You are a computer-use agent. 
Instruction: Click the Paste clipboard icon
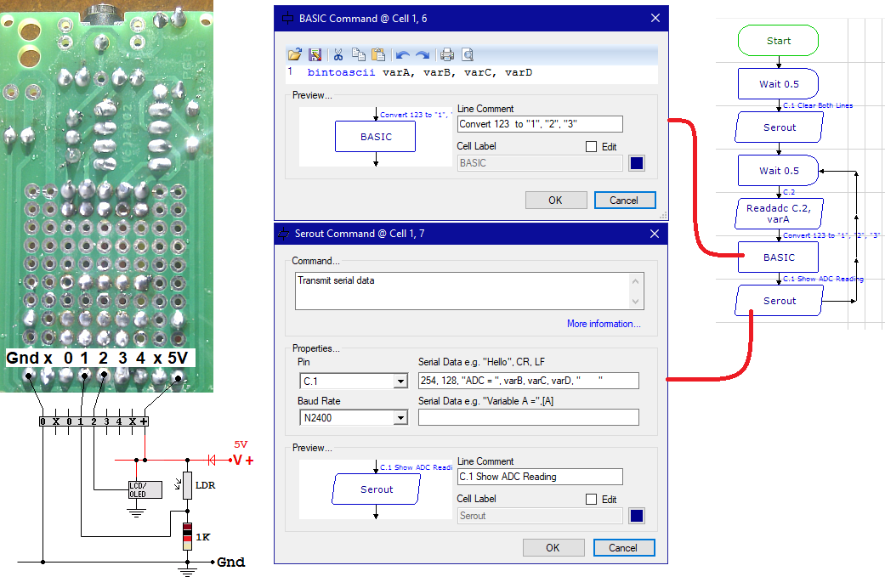tap(379, 54)
